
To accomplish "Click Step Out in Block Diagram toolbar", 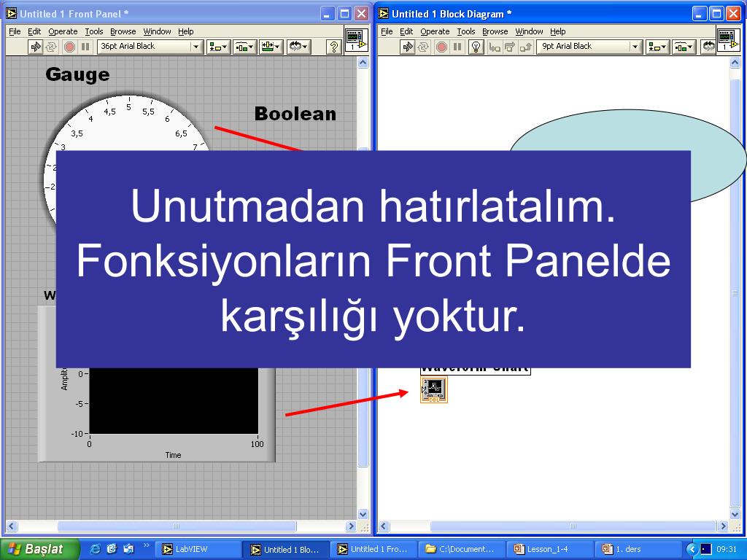I will [526, 47].
